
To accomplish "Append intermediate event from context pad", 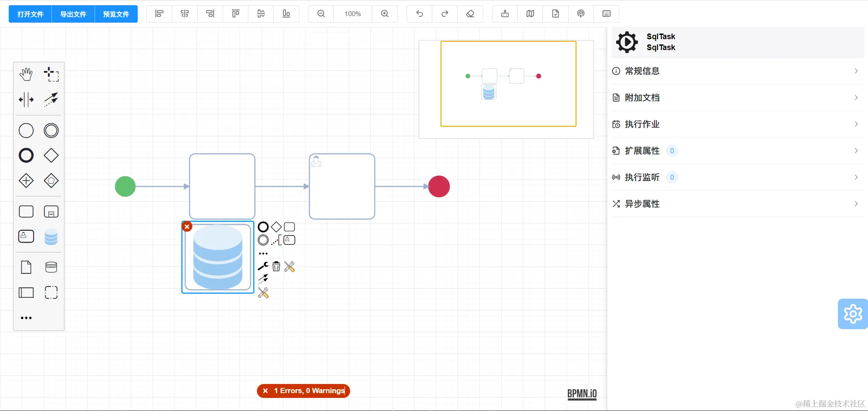I will click(263, 240).
